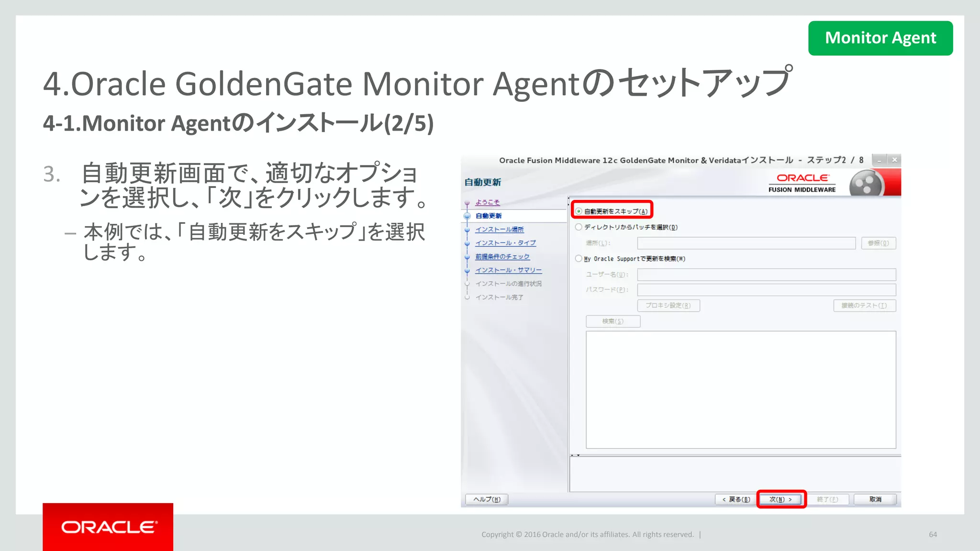This screenshot has width=980, height=551.
Task: Click the 取消 cancel button
Action: (x=875, y=499)
